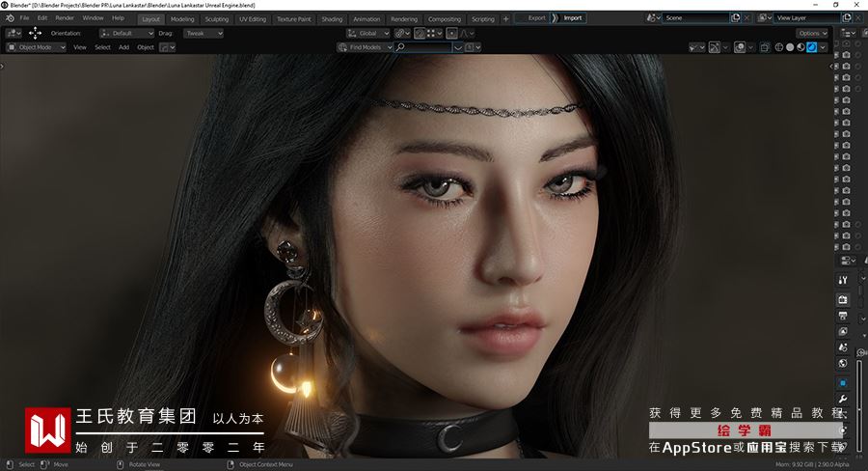The height and width of the screenshot is (471, 868).
Task: Click the view layer browse icon
Action: [x=765, y=17]
